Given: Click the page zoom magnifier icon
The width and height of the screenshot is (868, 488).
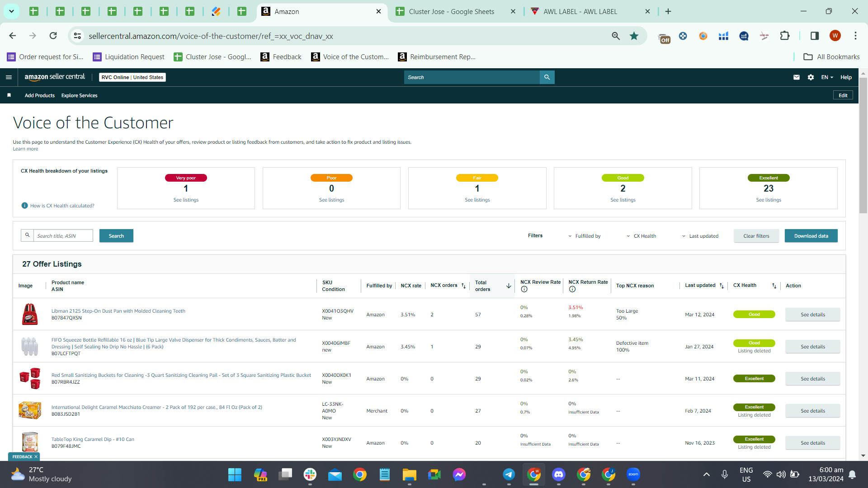Looking at the screenshot, I should point(616,36).
